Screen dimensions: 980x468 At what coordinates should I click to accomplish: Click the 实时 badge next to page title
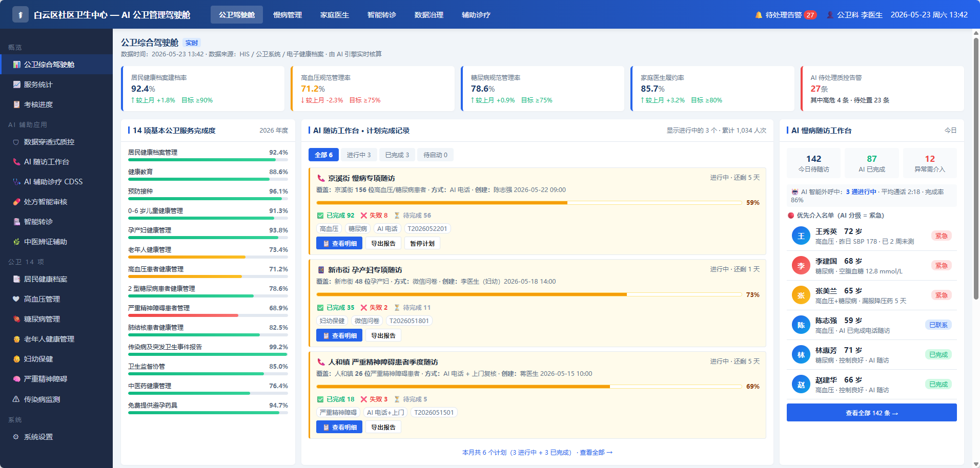(192, 43)
